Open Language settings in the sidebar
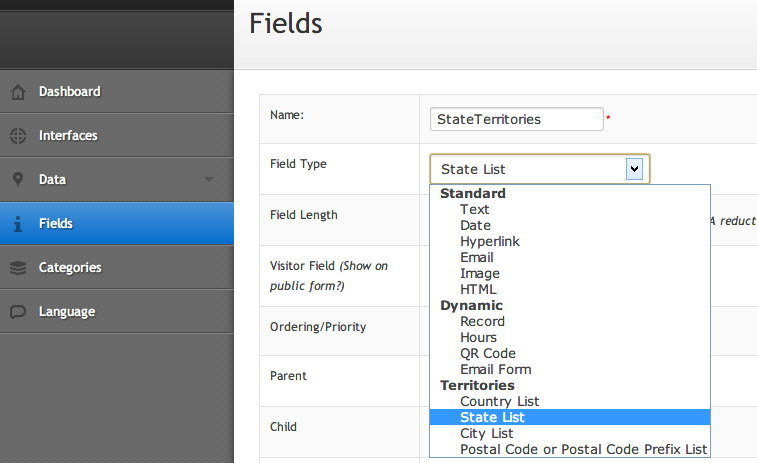 (x=117, y=311)
